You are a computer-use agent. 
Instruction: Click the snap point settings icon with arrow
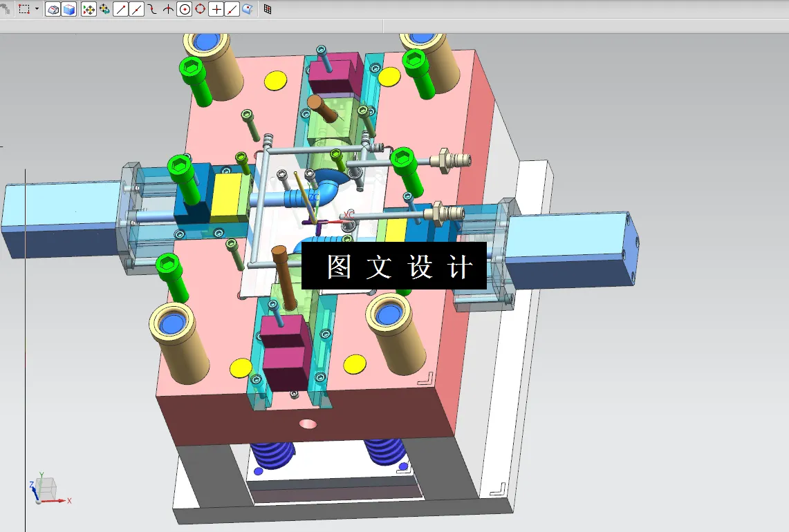(104, 9)
